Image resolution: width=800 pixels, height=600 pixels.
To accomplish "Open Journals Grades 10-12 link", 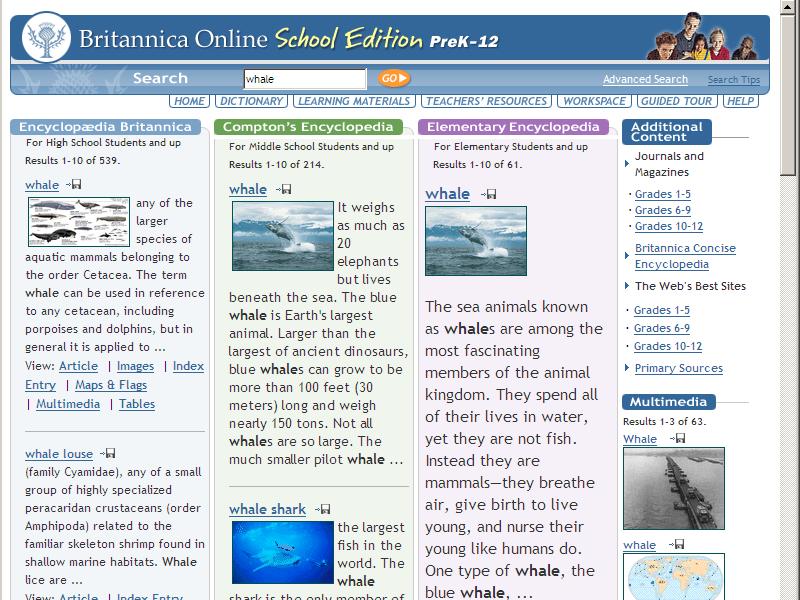I will [669, 226].
